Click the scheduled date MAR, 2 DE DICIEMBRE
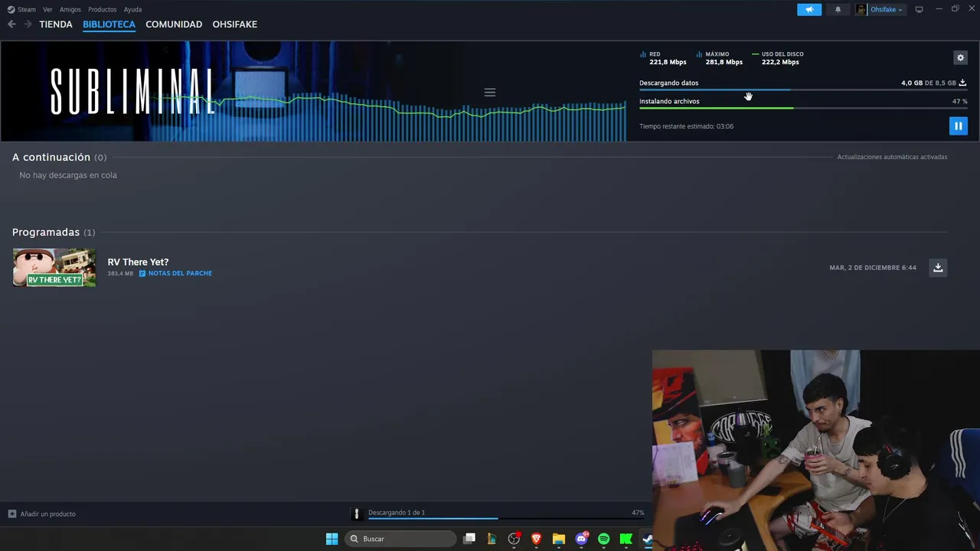Image resolution: width=980 pixels, height=551 pixels. point(873,268)
